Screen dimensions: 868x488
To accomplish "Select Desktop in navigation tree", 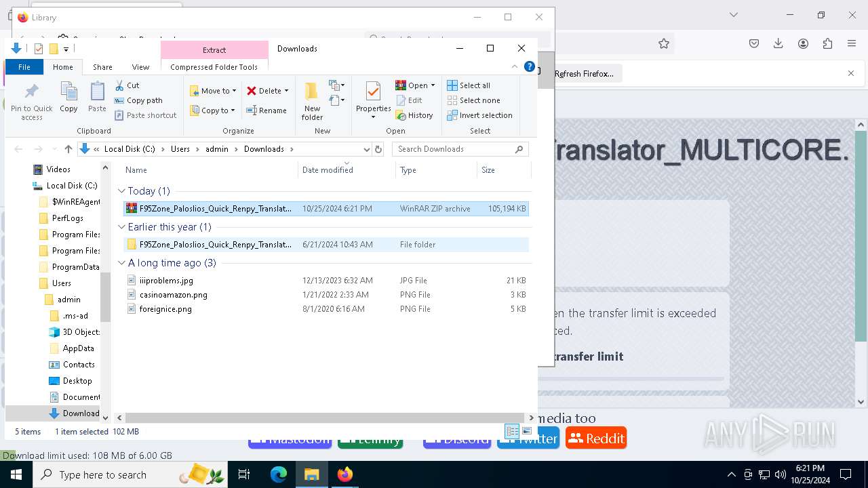I will tap(77, 381).
